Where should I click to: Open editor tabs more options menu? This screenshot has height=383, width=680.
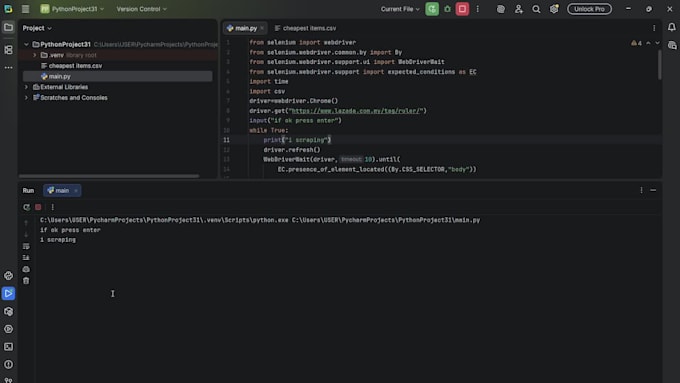point(654,28)
